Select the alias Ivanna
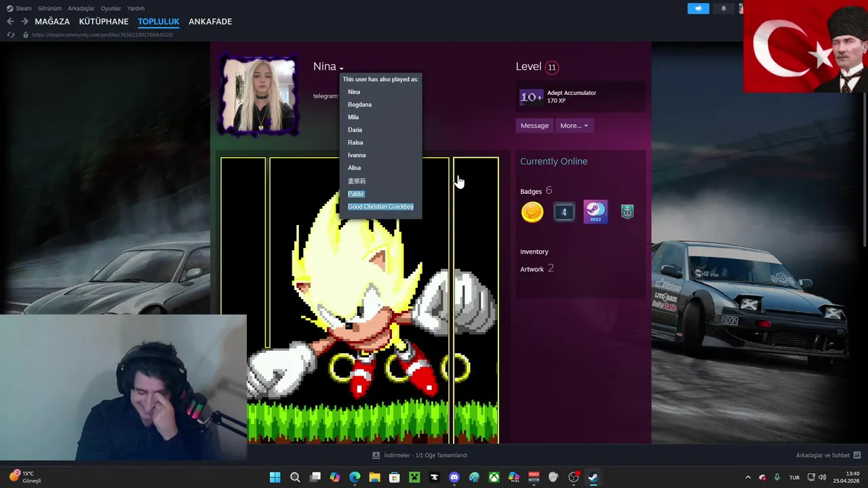Image resolution: width=868 pixels, height=488 pixels. (357, 155)
